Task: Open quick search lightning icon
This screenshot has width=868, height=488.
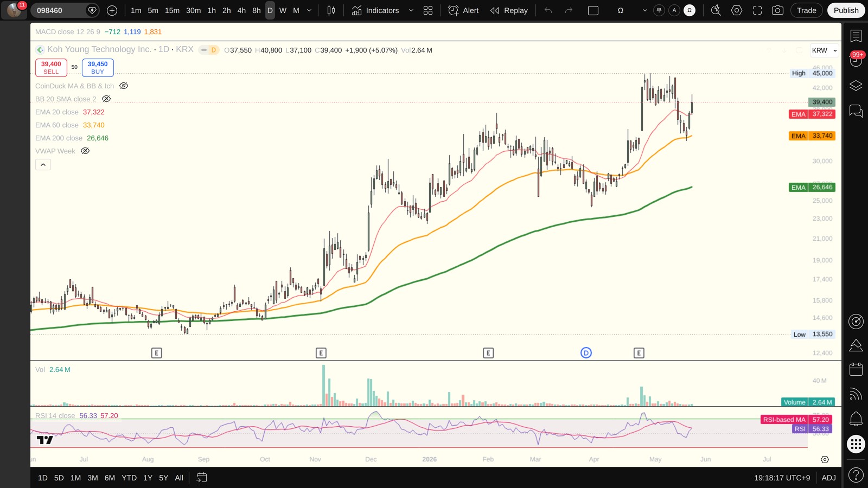Action: [716, 10]
